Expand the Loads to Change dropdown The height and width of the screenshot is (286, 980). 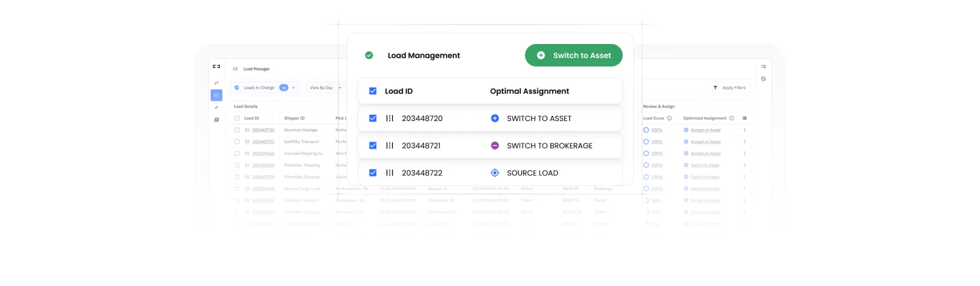[x=293, y=88]
